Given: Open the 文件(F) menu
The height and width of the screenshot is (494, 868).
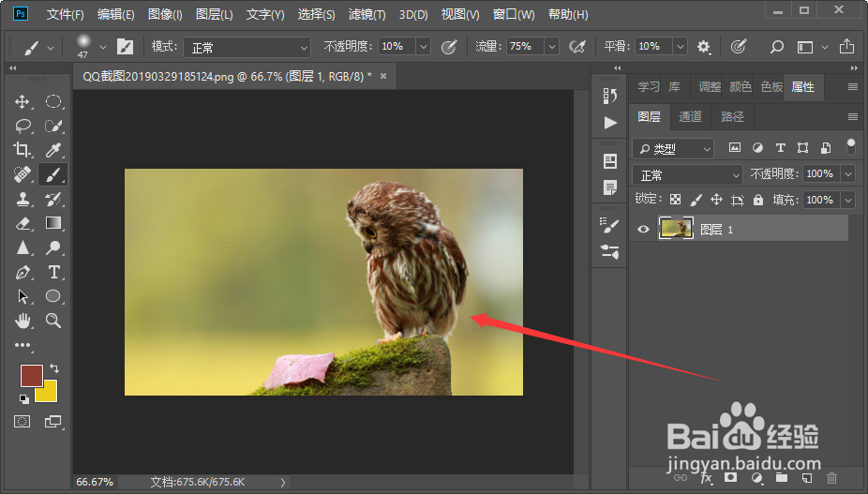Looking at the screenshot, I should (x=65, y=14).
